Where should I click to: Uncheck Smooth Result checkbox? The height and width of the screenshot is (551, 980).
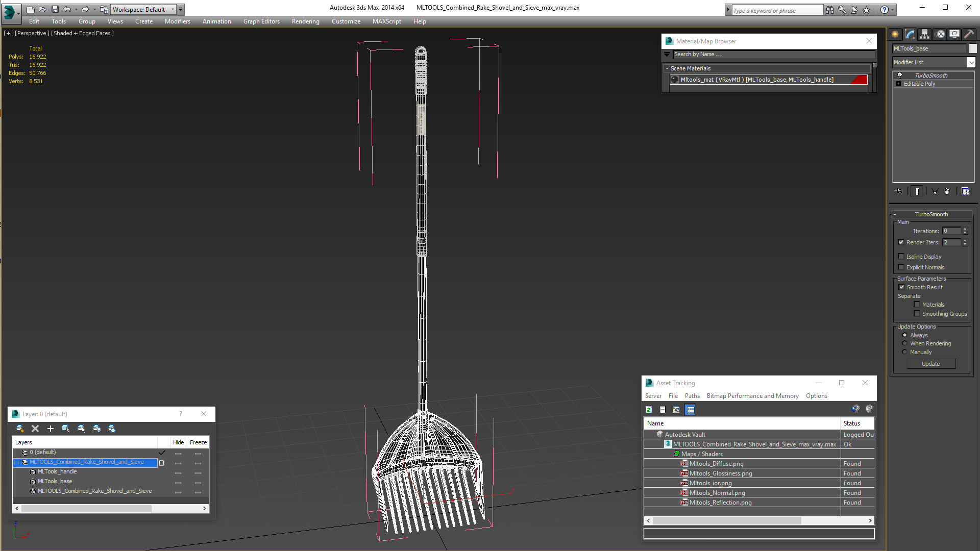click(901, 287)
